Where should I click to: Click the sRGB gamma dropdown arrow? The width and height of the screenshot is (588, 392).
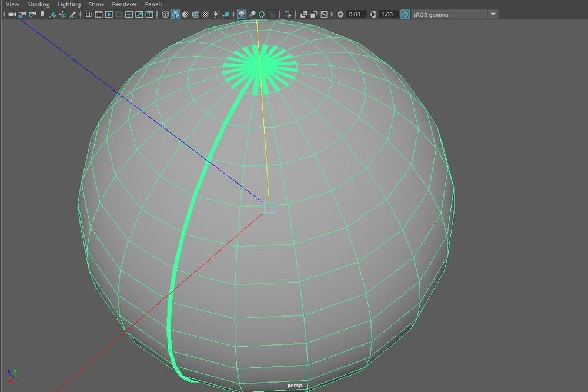pos(493,14)
